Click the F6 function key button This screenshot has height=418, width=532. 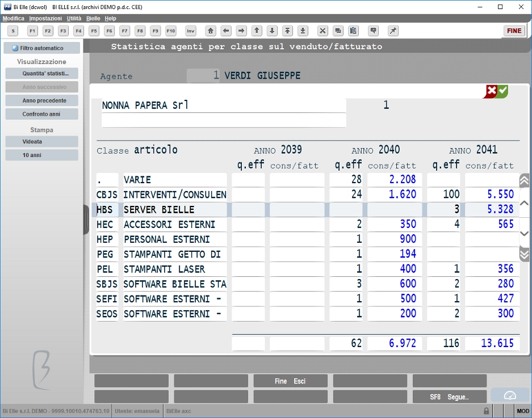[109, 31]
